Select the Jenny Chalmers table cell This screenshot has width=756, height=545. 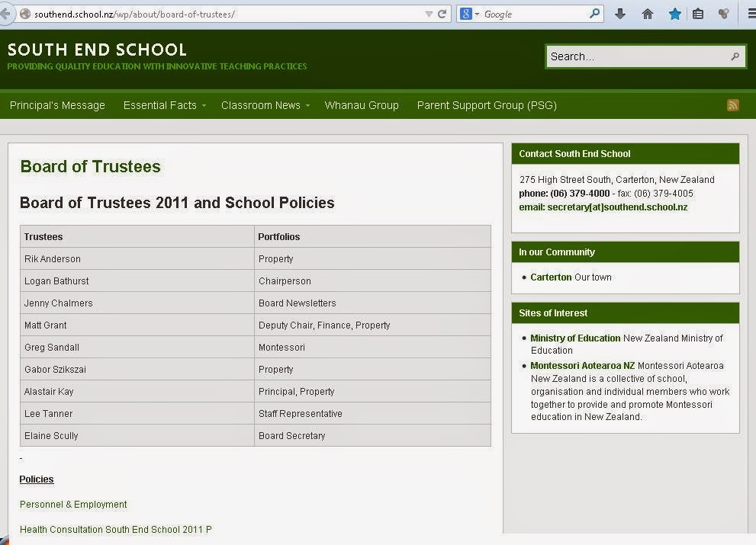click(137, 303)
